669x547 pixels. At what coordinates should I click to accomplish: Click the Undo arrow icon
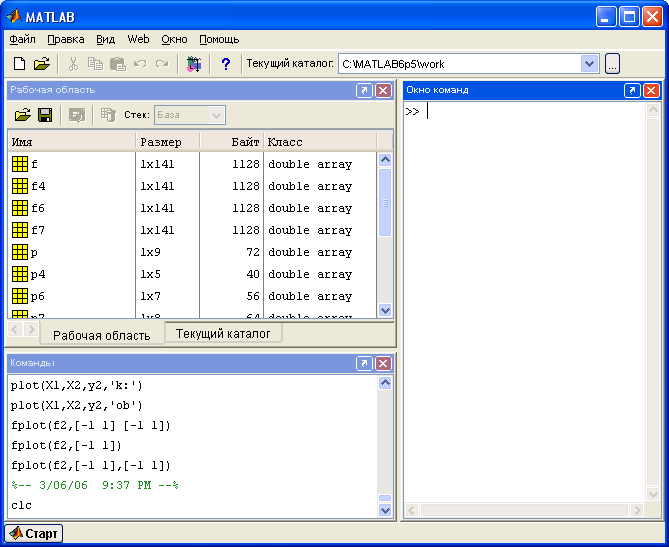[x=140, y=64]
